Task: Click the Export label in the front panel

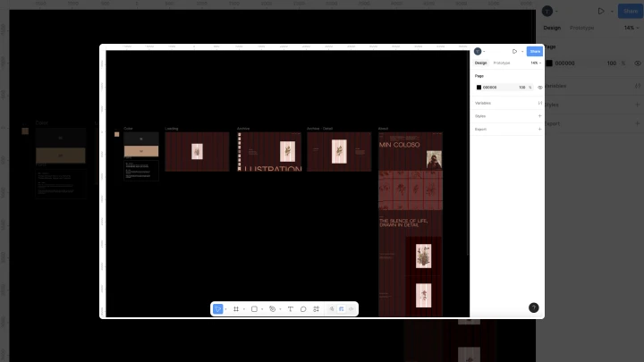Action: [480, 130]
